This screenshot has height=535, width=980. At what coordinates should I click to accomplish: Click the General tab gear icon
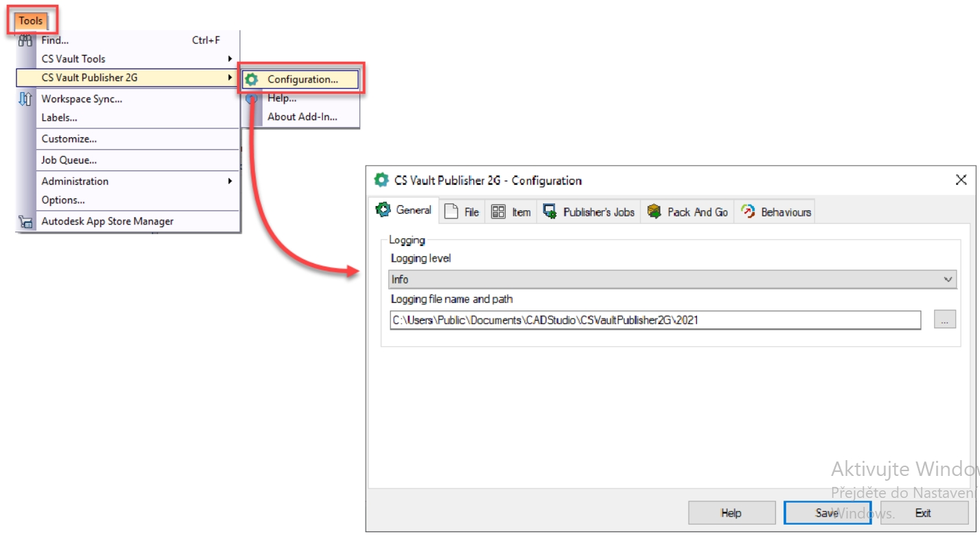coord(383,210)
